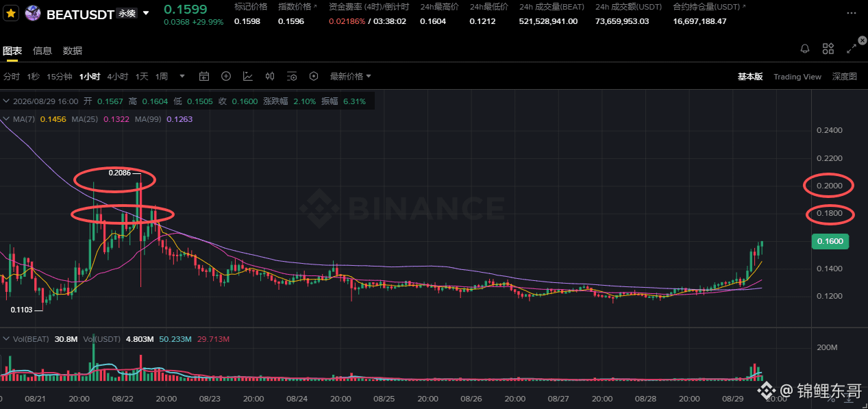This screenshot has width=868, height=409.
Task: Toggle the favorite star for BEATUSDT
Action: 11,13
